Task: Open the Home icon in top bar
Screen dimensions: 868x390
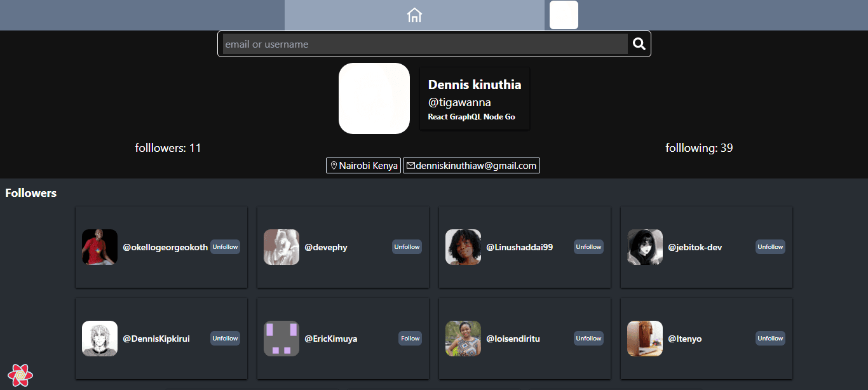Action: pyautogui.click(x=414, y=15)
